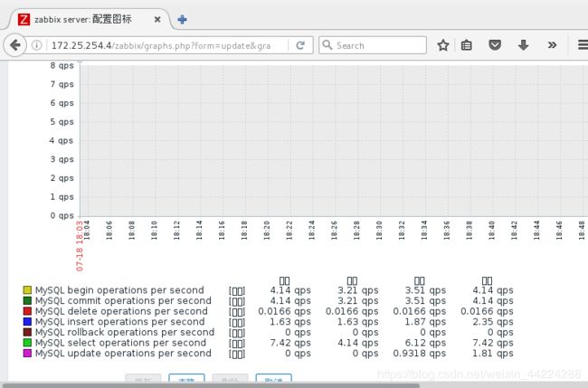
Task: Reload the page with the refresh icon
Action: point(300,45)
